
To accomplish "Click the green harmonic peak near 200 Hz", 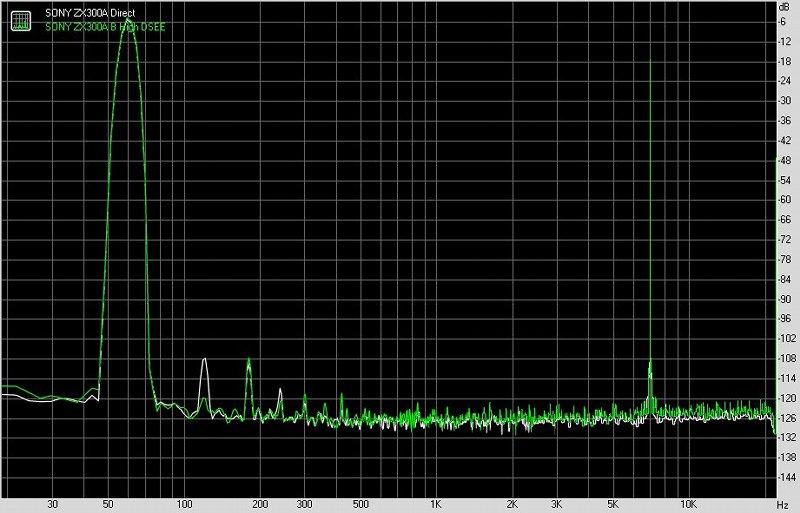I will pyautogui.click(x=248, y=360).
